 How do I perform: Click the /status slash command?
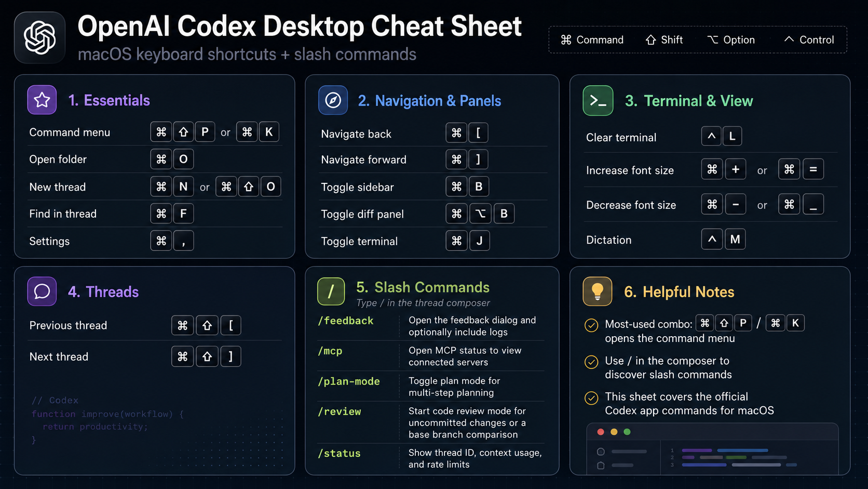point(339,453)
